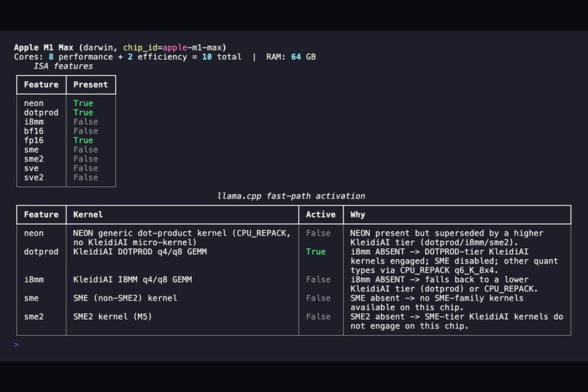Click 'KleidiAI I8MM q4/q8 GEMM' kernel
This screenshot has height=392, width=588.
click(132, 280)
